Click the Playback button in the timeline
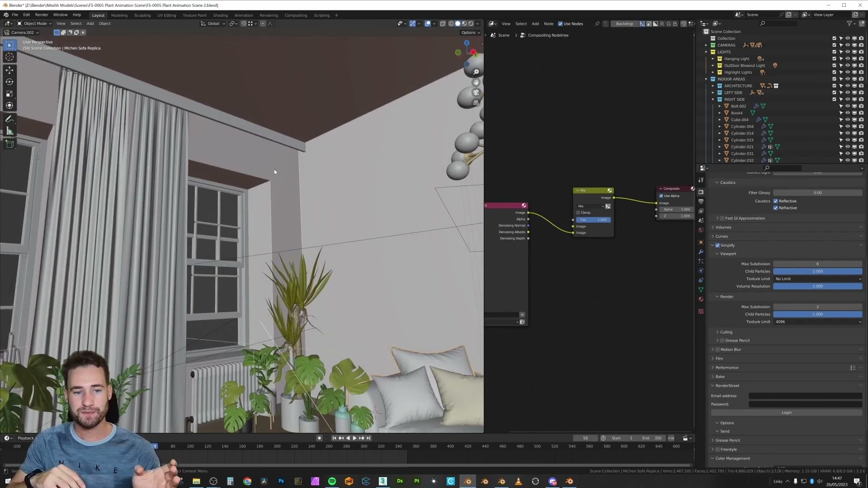This screenshot has width=868, height=488. tap(26, 438)
